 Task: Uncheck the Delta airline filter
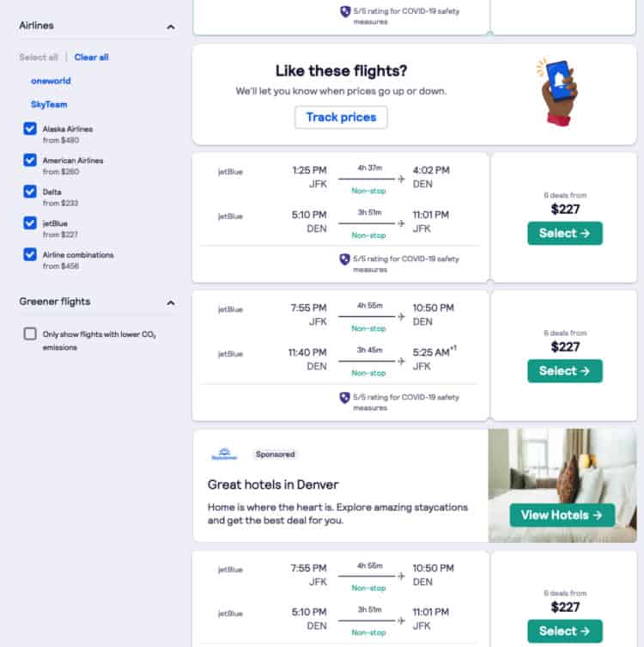[30, 192]
